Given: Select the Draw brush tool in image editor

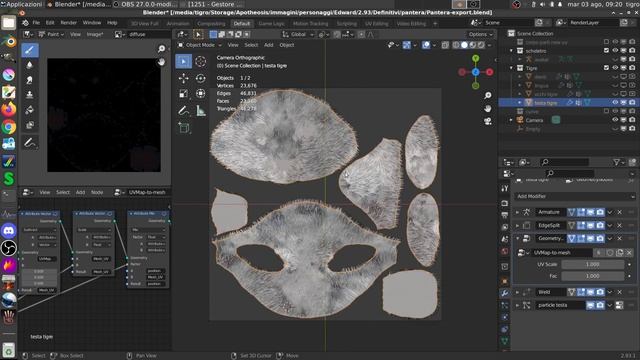Looking at the screenshot, I should 29,50.
